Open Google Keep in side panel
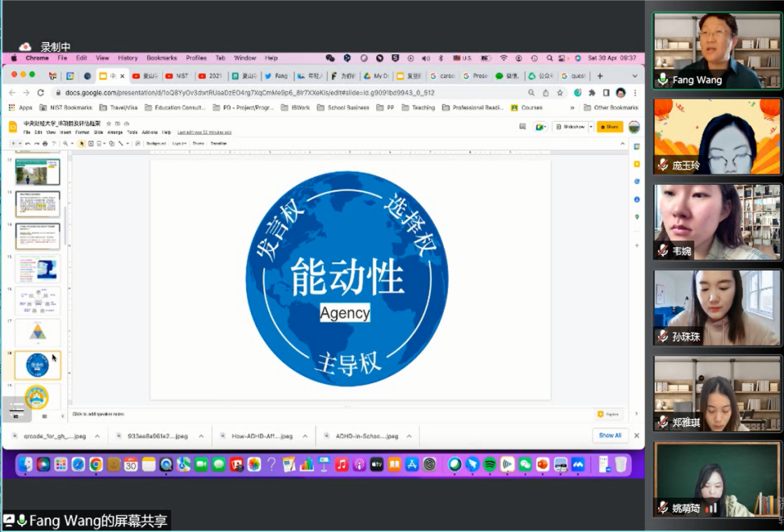 (636, 164)
